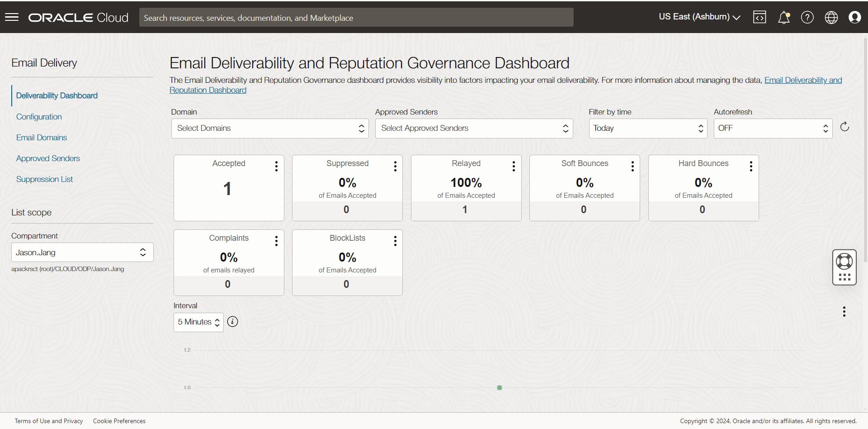Open the Accepted card options menu
Image resolution: width=868 pixels, height=429 pixels.
click(276, 166)
